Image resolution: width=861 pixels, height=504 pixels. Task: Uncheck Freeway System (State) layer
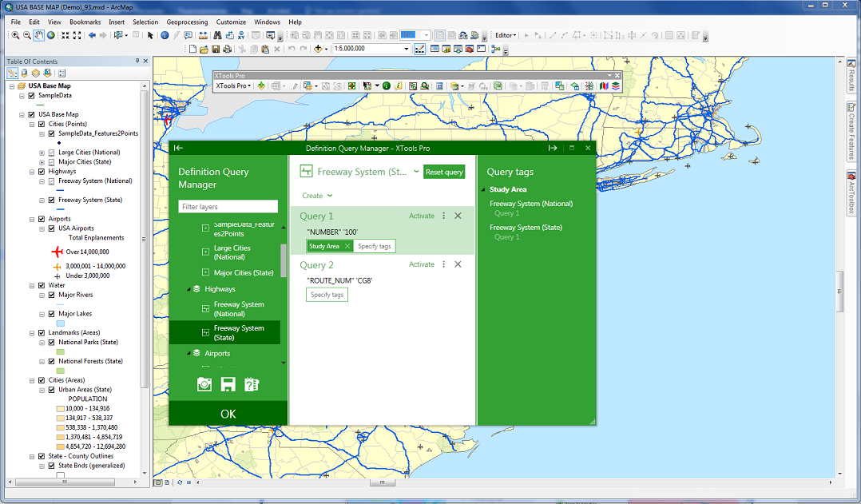click(x=52, y=200)
